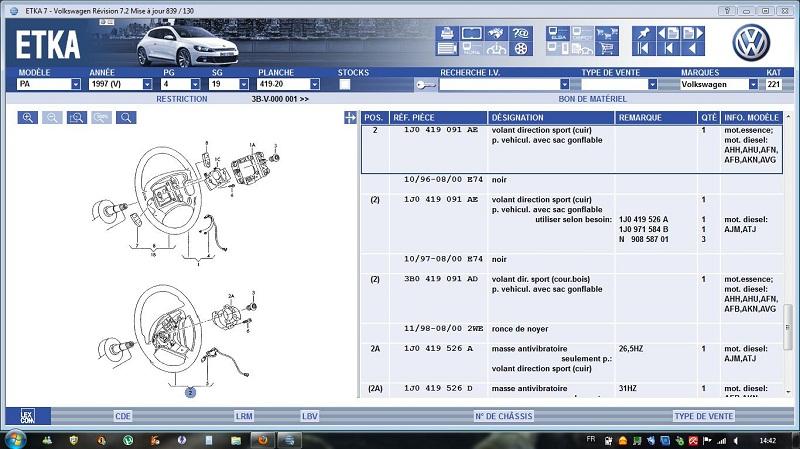Screen dimensions: 800x449
Task: Open Firefox from the taskbar
Action: pos(263,440)
